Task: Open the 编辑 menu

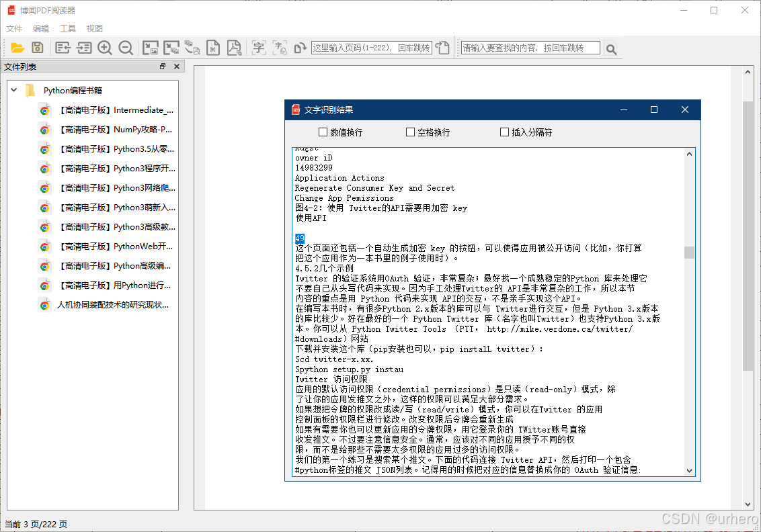Action: (41, 29)
